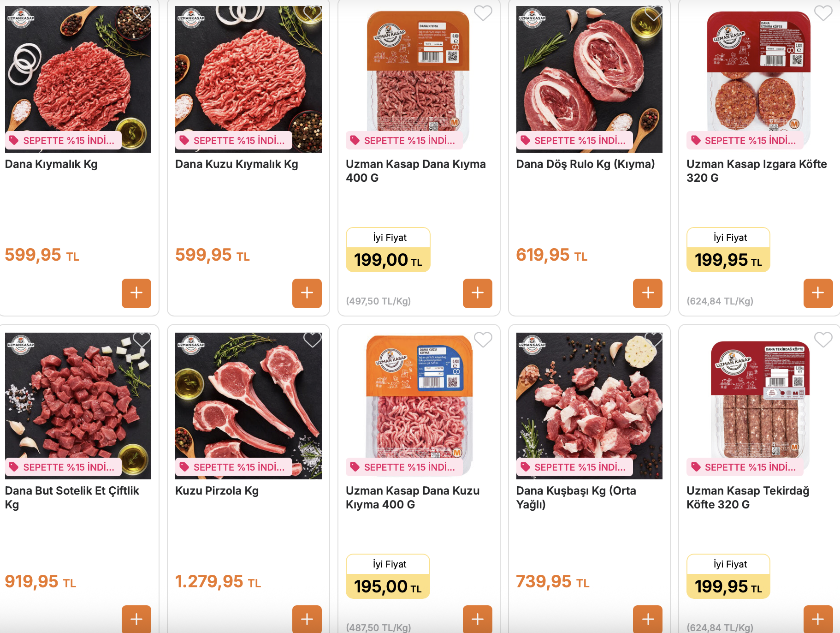This screenshot has height=633, width=840.
Task: View Dana Kuzu Kıymalık product image
Action: pyautogui.click(x=248, y=79)
